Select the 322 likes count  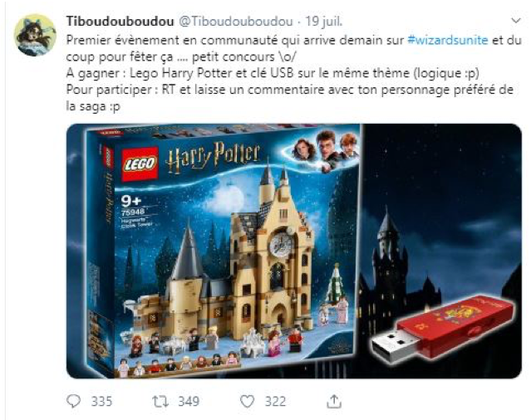275,402
